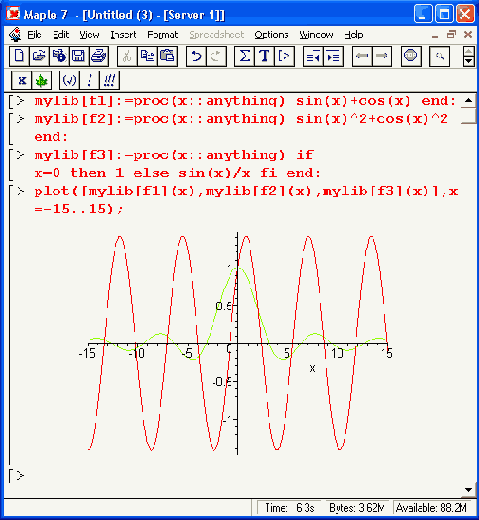Image resolution: width=479 pixels, height=520 pixels.
Task: Toggle standard math with the maple leaf button
Action: (42, 80)
